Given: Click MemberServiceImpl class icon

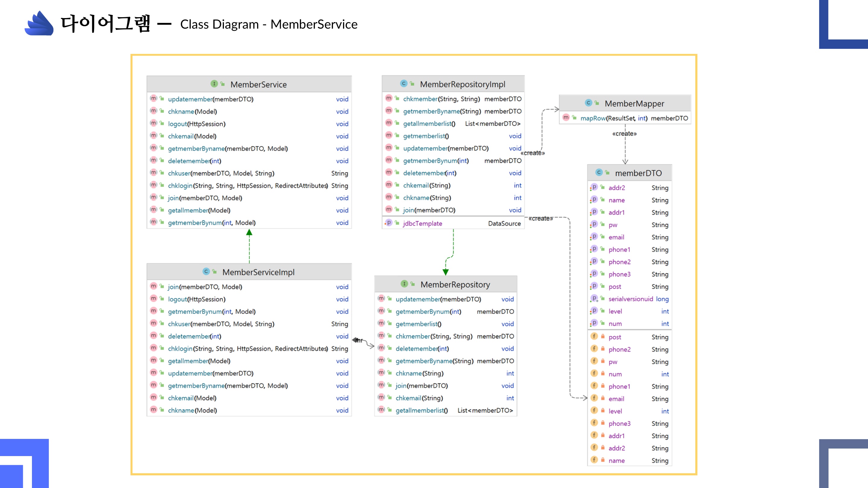Looking at the screenshot, I should (206, 271).
